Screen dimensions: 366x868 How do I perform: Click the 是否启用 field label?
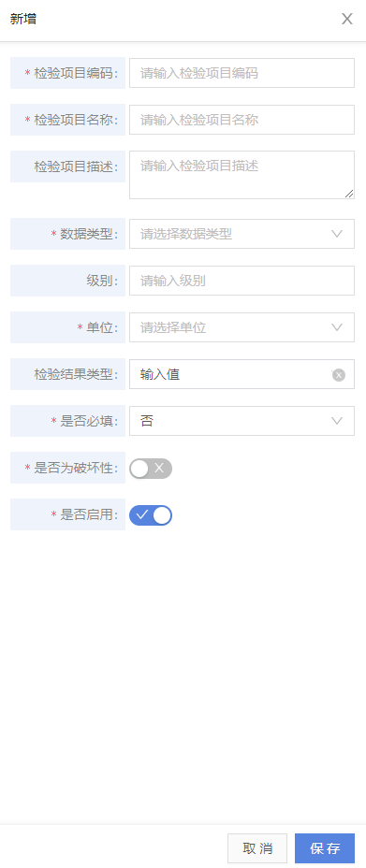89,514
